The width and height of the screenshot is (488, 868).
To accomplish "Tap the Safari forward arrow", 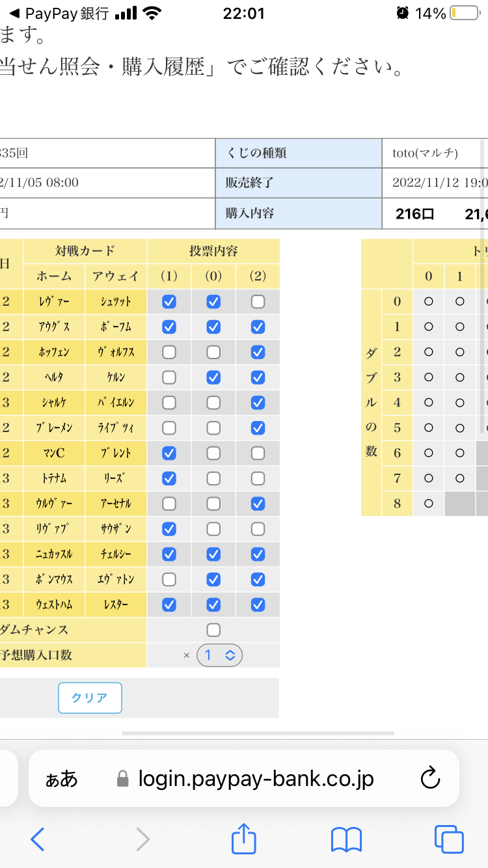I will click(142, 839).
